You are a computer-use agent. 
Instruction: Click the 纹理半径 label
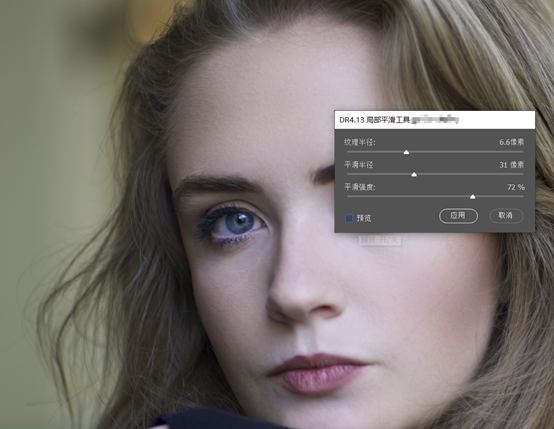[x=360, y=142]
